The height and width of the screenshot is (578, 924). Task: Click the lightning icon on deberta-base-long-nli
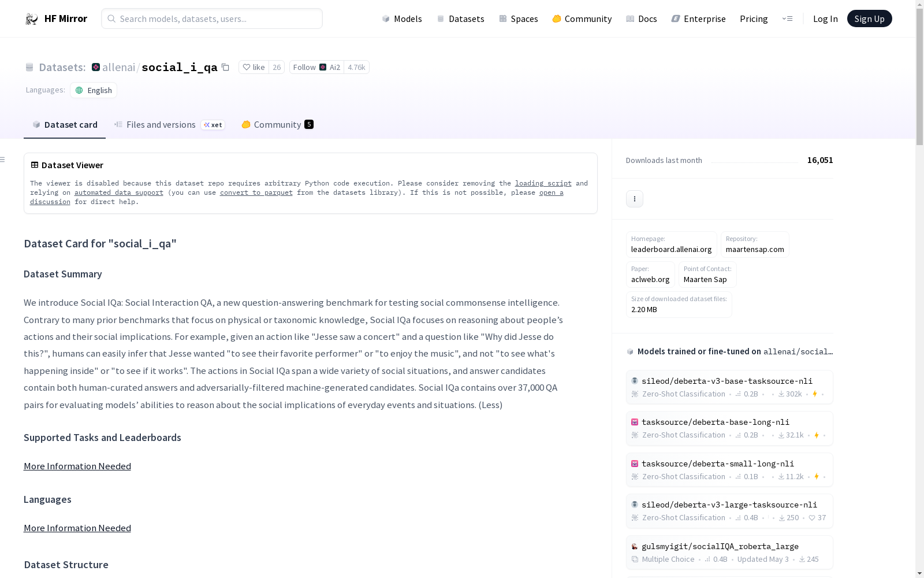[817, 435]
